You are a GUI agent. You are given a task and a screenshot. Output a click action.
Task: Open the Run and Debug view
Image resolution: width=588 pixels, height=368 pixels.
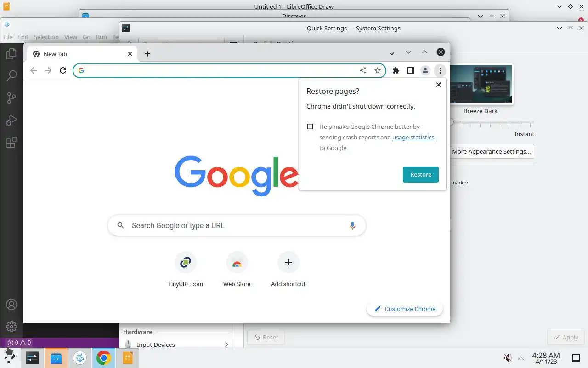[x=11, y=120]
